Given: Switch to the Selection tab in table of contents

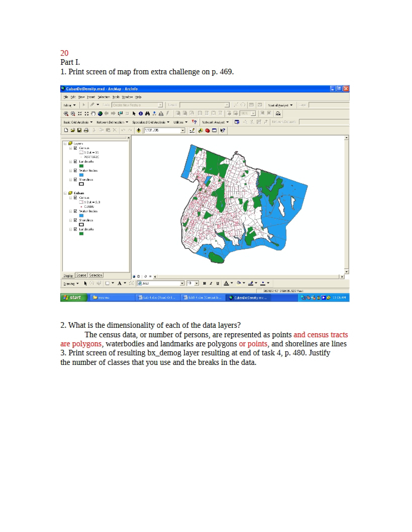Looking at the screenshot, I should [95, 275].
